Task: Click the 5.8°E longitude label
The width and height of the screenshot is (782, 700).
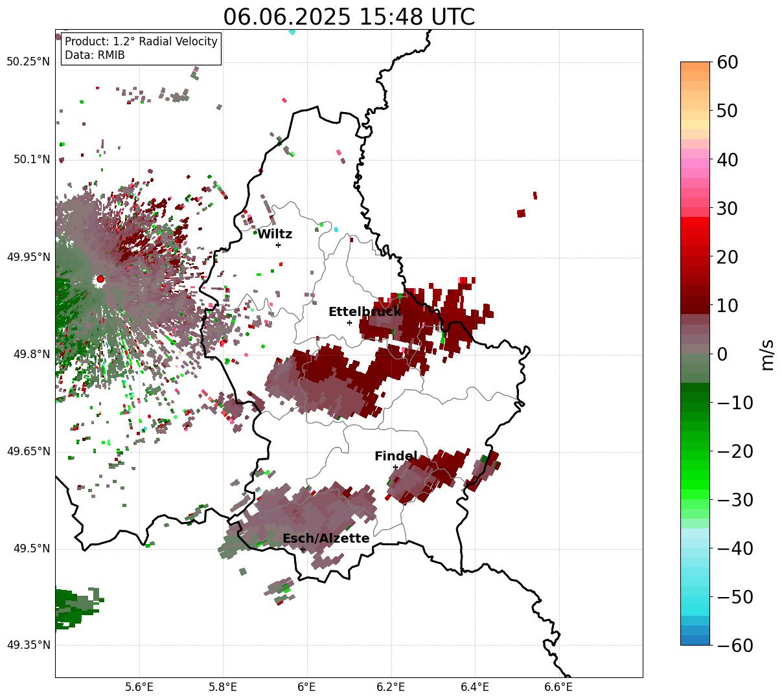Action: (x=223, y=687)
